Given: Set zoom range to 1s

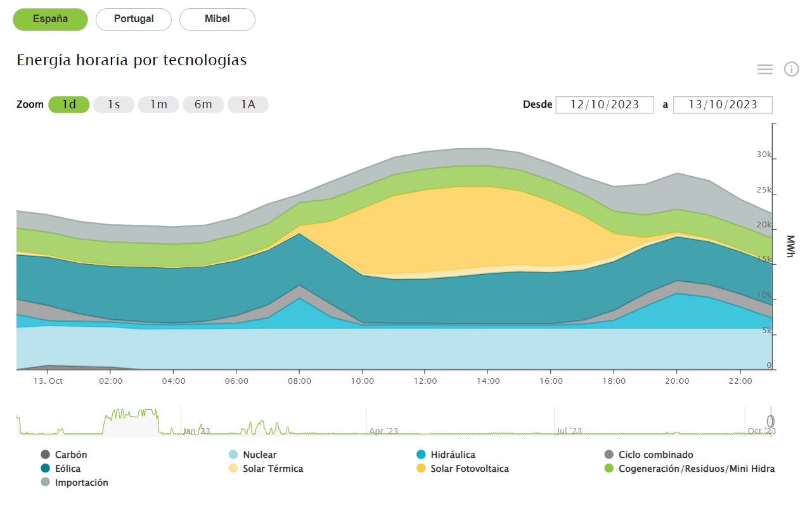Looking at the screenshot, I should point(113,104).
